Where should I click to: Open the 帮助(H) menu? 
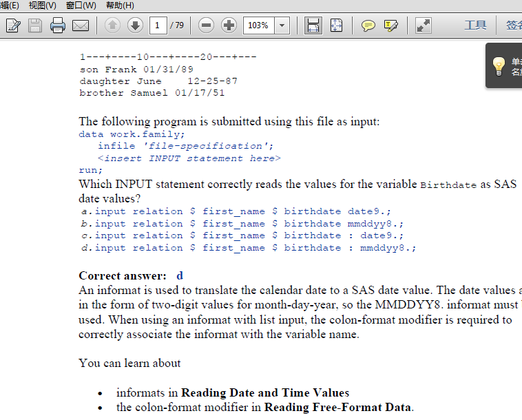pyautogui.click(x=120, y=6)
